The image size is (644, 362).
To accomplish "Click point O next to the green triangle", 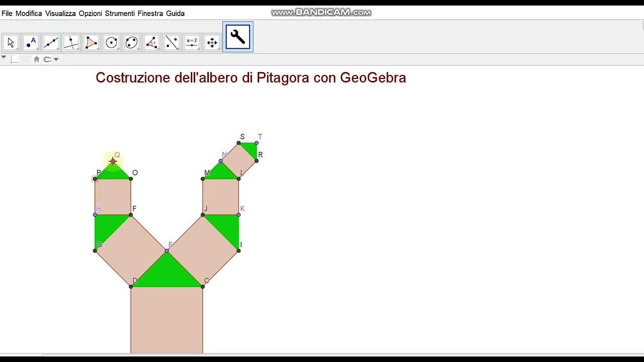I will point(131,178).
